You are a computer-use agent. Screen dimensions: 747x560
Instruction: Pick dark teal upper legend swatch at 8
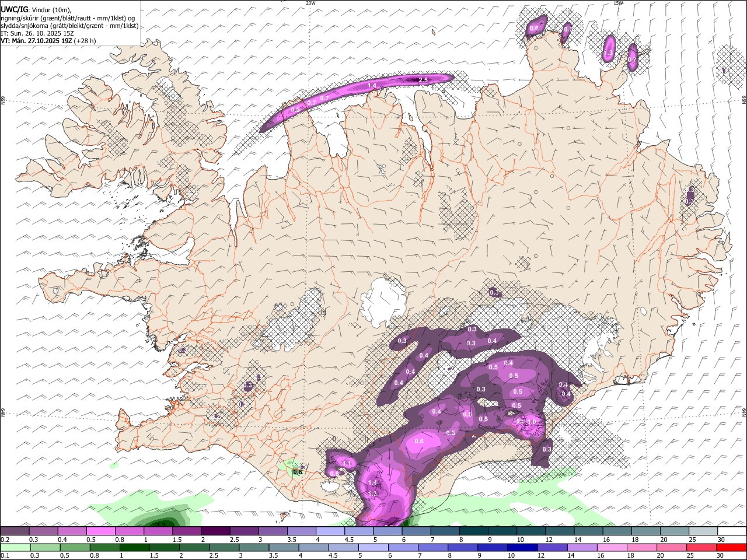474,531
